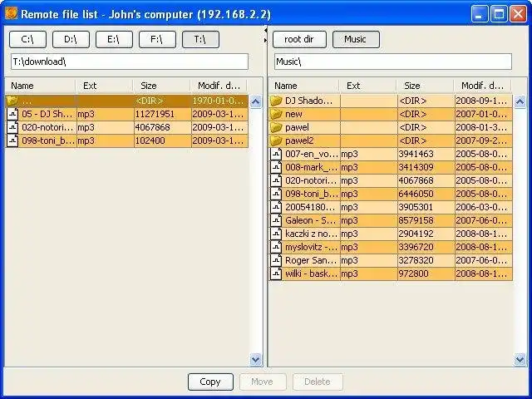Select the 102400 size cell
This screenshot has height=399, width=532.
pyautogui.click(x=162, y=140)
